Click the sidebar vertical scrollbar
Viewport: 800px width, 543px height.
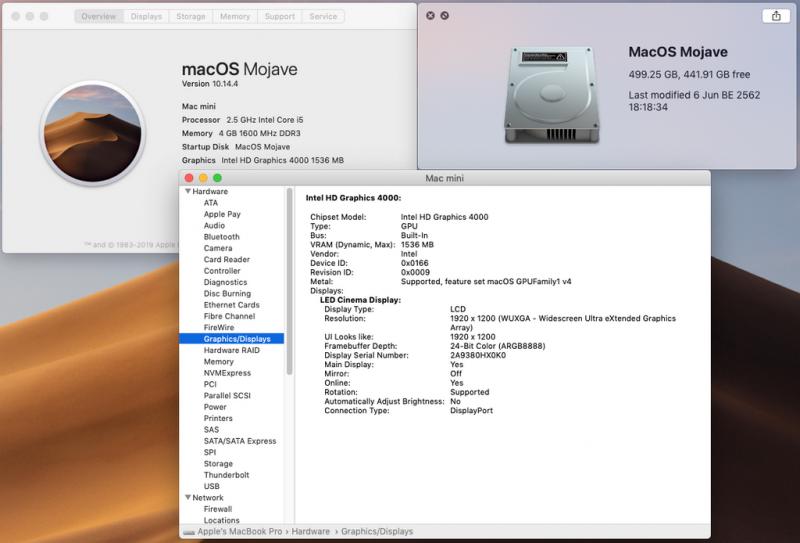pyautogui.click(x=290, y=280)
